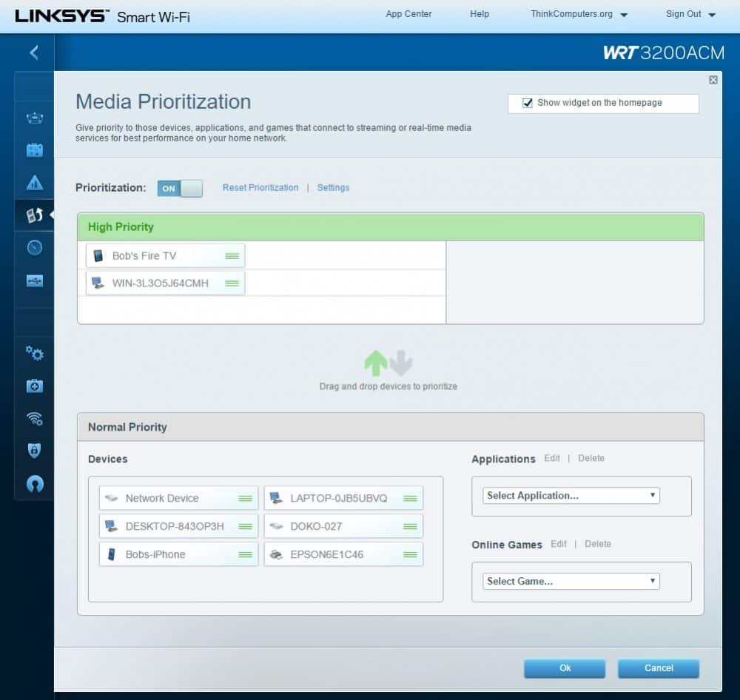Click DOKO-027 drag handle

click(x=410, y=526)
